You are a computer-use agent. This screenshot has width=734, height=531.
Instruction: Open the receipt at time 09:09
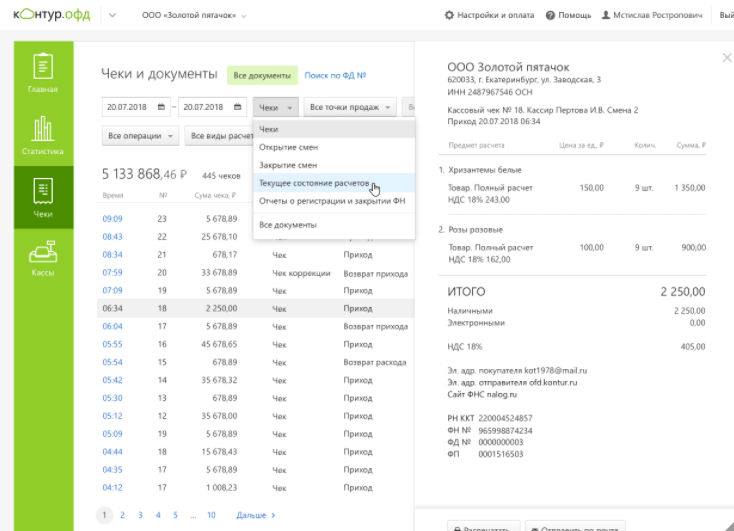click(x=112, y=218)
